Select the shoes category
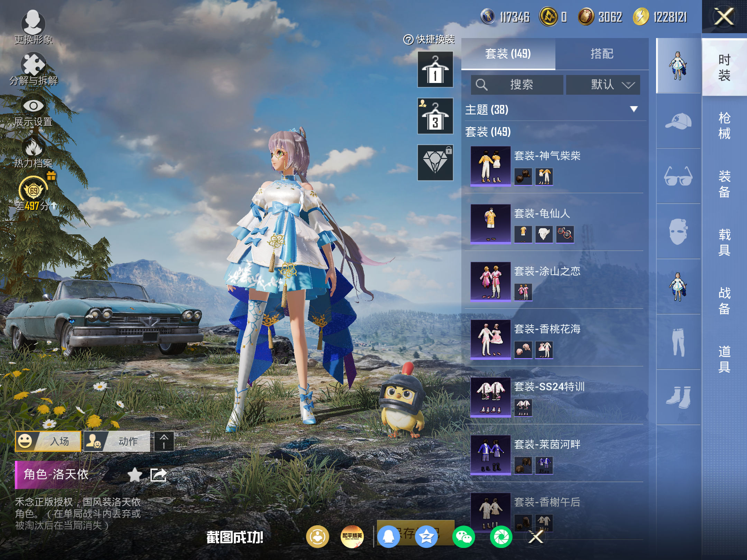Image resolution: width=747 pixels, height=560 pixels. point(678,398)
